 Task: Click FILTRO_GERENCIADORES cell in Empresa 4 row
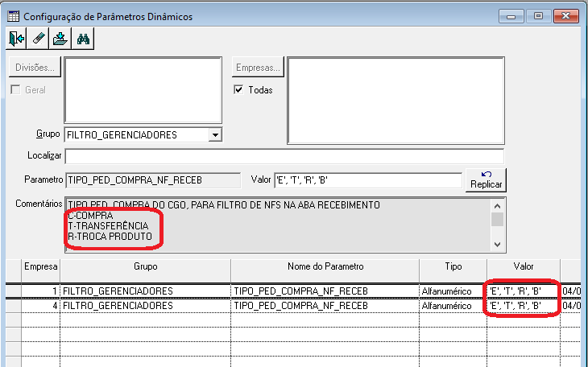(x=146, y=306)
